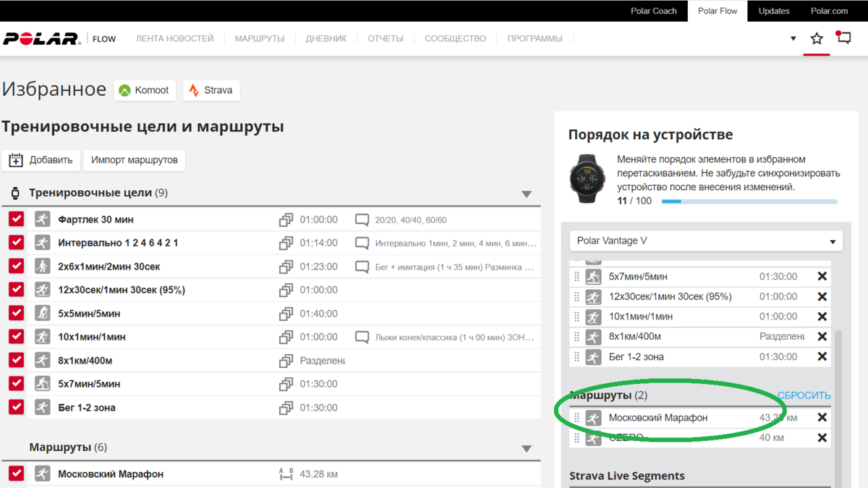Click comment icon for Фартлек 30 мин
This screenshot has width=868, height=488.
click(x=362, y=220)
